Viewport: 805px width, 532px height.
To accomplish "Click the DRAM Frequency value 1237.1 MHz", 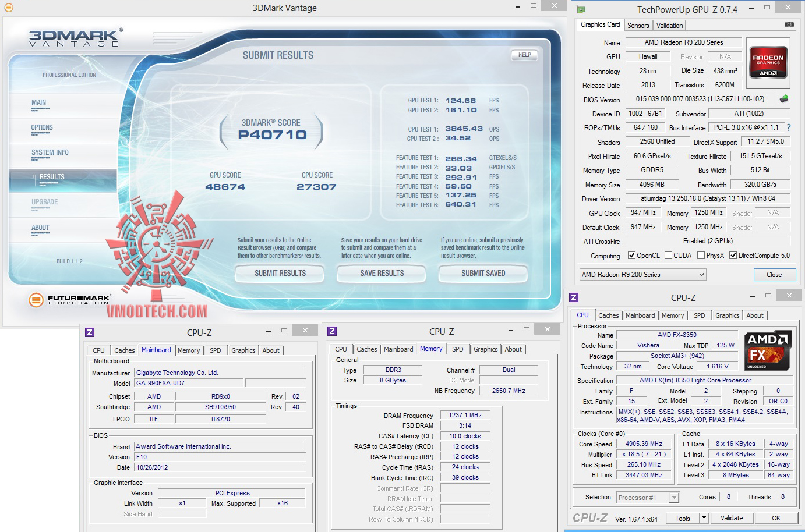I will point(465,415).
